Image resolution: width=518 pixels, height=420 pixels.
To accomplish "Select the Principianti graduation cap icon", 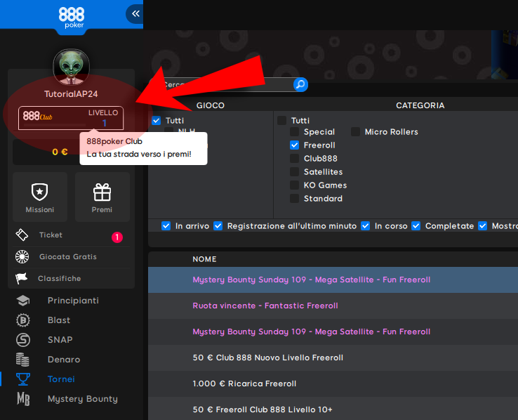I will tap(23, 301).
